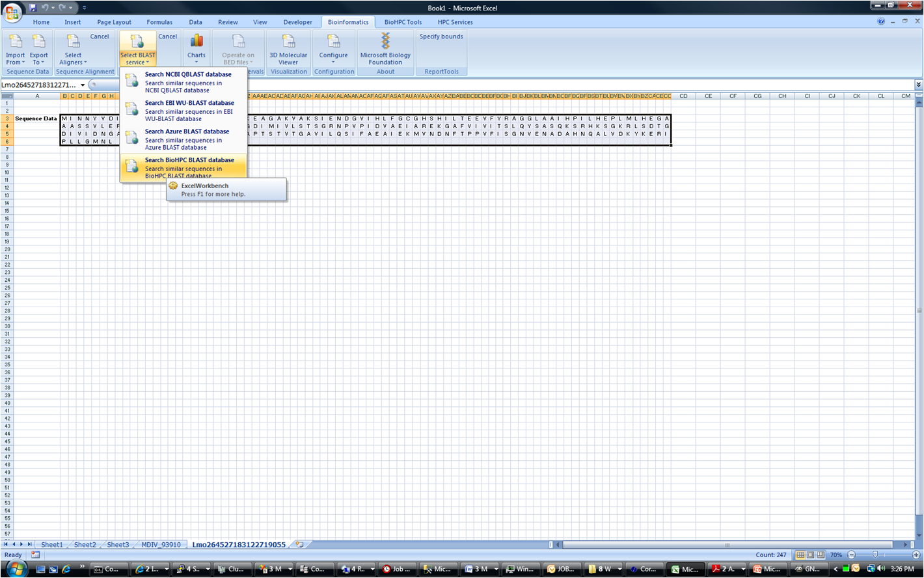Select Search NCBI QBLAST database

tap(183, 81)
